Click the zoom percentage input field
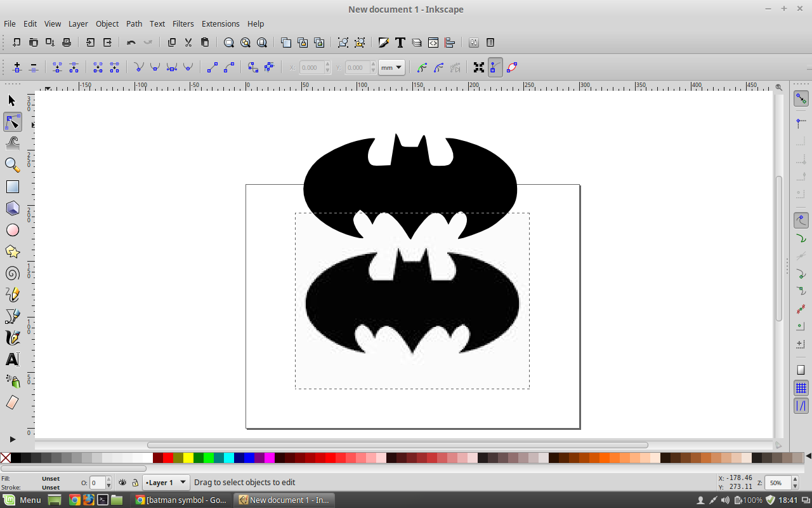 pyautogui.click(x=778, y=483)
